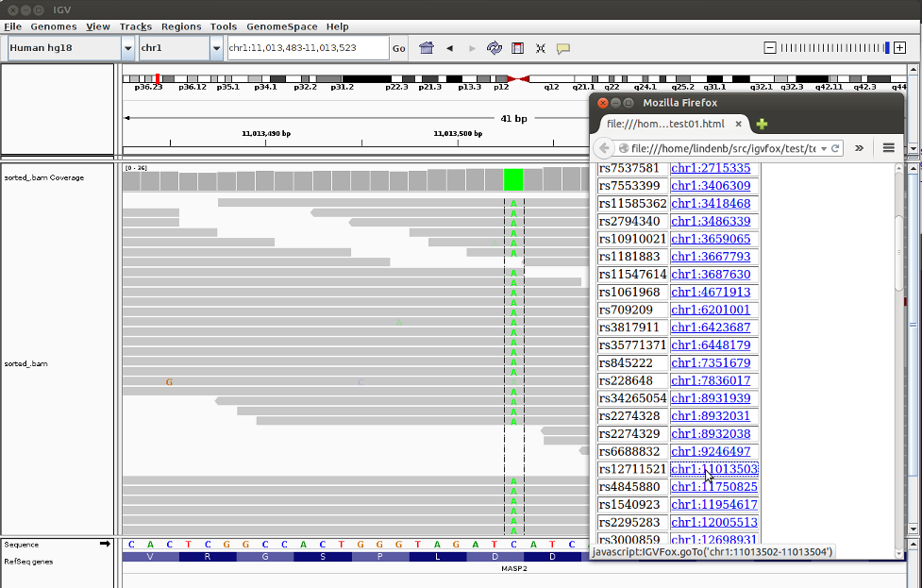Zoom out with the minus icon
Viewport: 922px width, 588px height.
click(770, 47)
